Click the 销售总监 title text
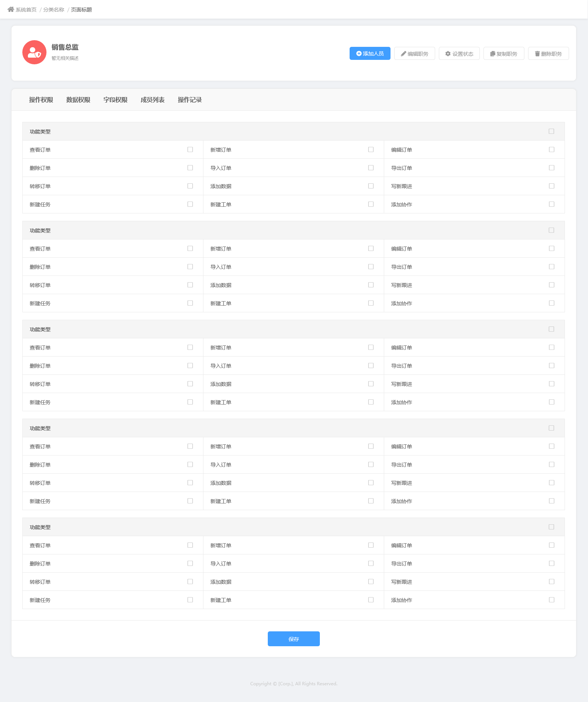 pyautogui.click(x=65, y=47)
